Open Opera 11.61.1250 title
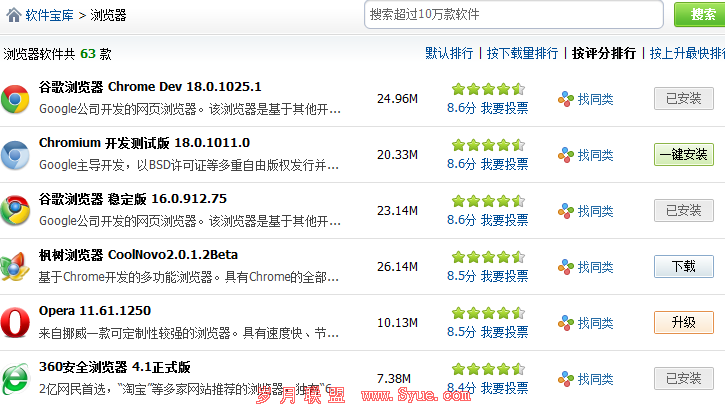Viewport: 725px width, 405px height. click(x=95, y=311)
